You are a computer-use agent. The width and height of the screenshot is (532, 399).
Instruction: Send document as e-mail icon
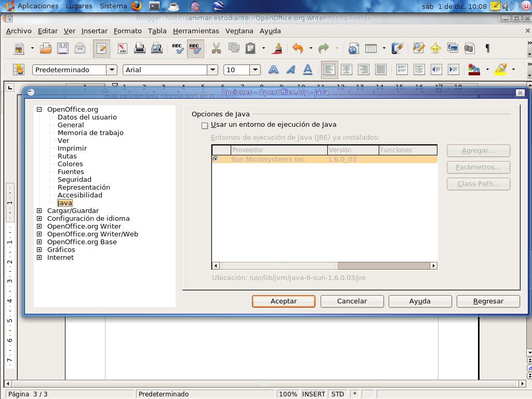80,48
